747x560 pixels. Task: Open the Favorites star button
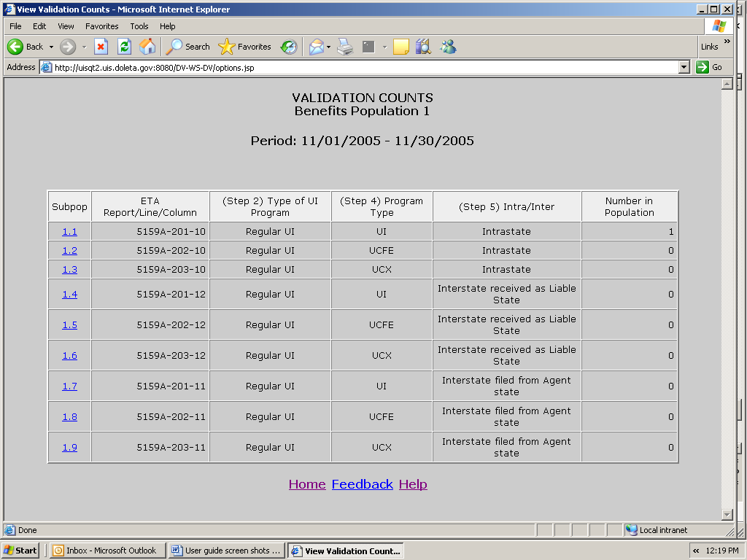pos(245,47)
